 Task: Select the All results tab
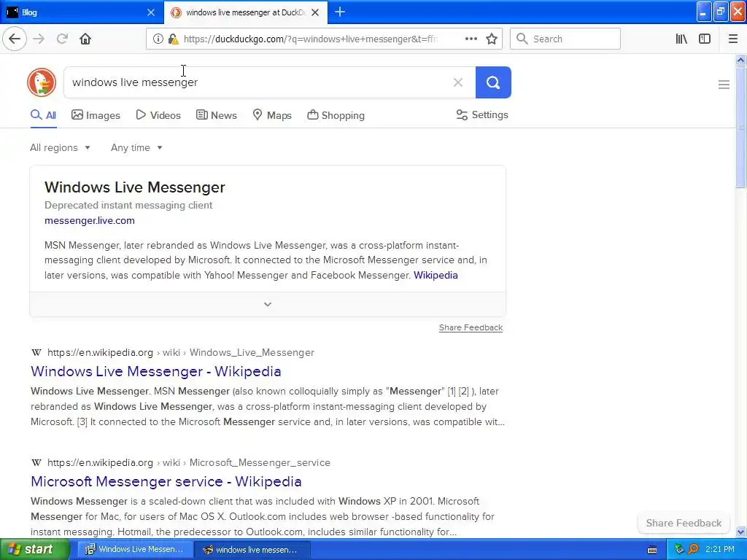tap(43, 115)
